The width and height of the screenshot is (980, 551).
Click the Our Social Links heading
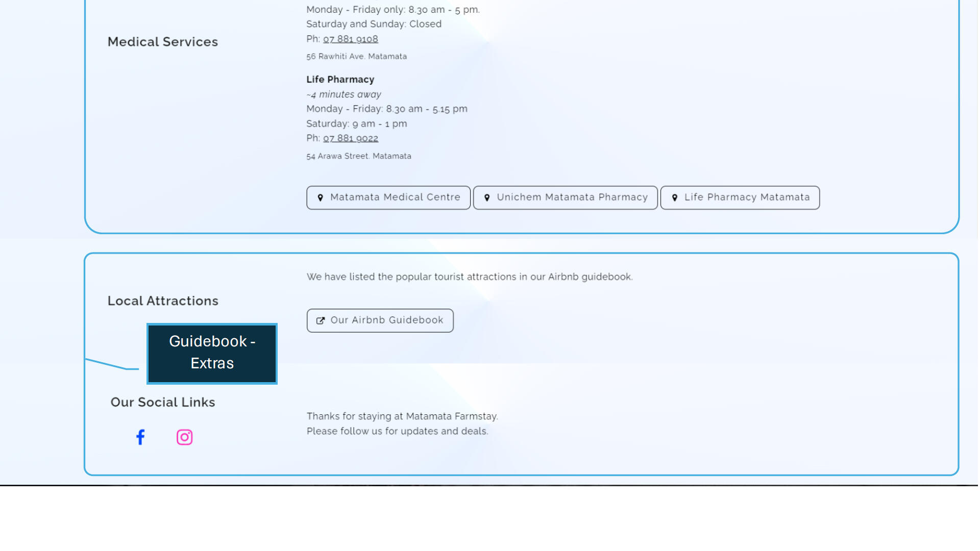(163, 402)
